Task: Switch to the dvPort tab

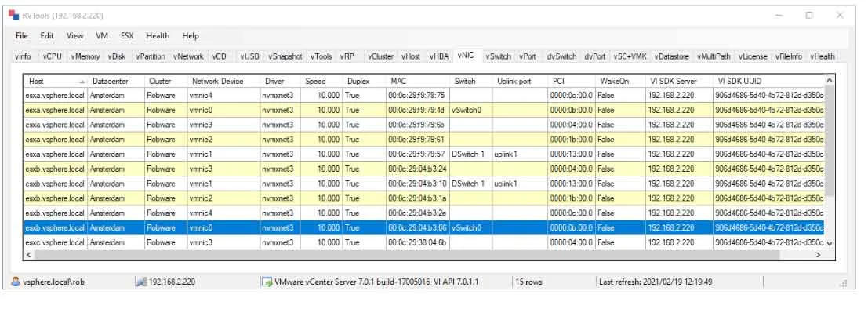Action: pyautogui.click(x=595, y=56)
